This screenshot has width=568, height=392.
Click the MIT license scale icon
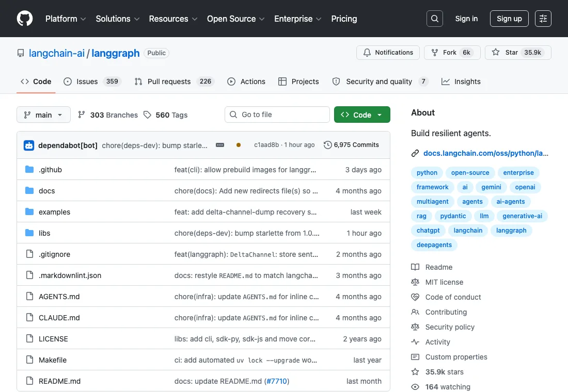tap(415, 282)
